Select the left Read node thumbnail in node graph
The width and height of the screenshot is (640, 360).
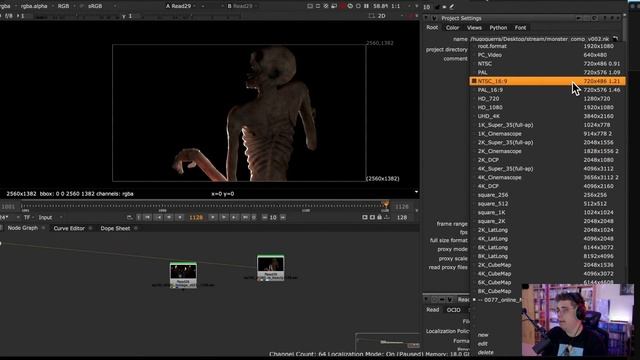(183, 275)
